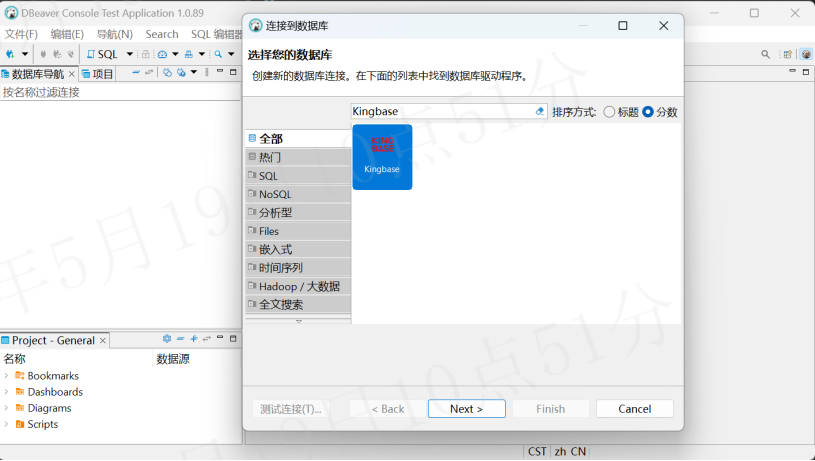Image resolution: width=815 pixels, height=461 pixels.
Task: Maximize the Project - General panel
Action: pos(233,338)
